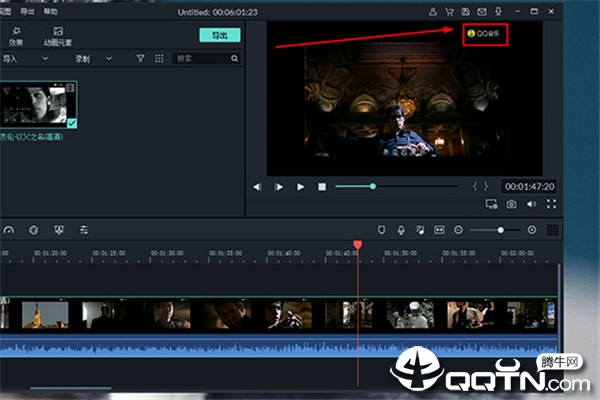600x400 pixels.
Task: Toggle grid view icon in media library
Action: (x=160, y=59)
